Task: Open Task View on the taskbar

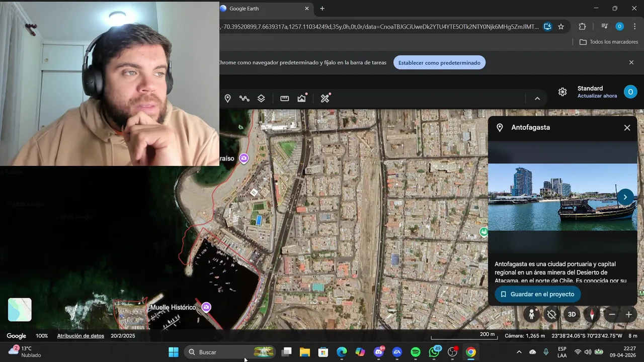Action: pos(287,352)
